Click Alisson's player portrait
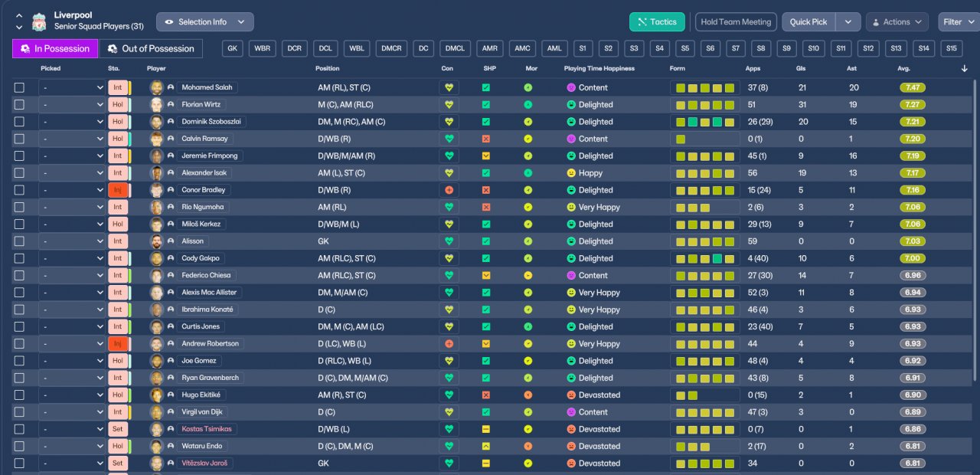The image size is (980, 475). click(156, 241)
